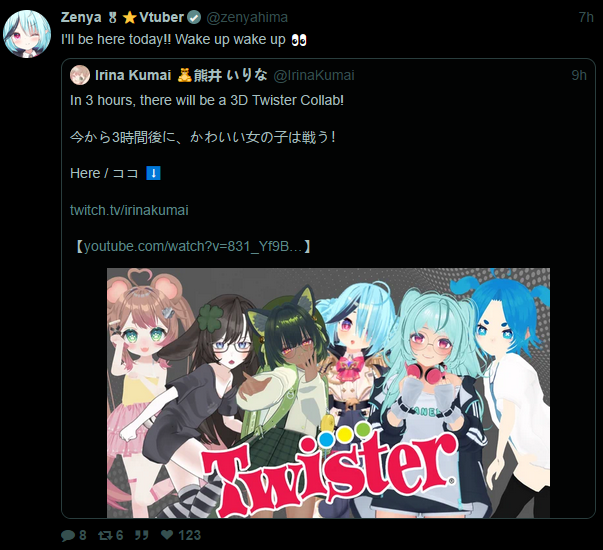Click Irina Kumai's small avatar
Screen dimensions: 603x550
click(x=80, y=75)
